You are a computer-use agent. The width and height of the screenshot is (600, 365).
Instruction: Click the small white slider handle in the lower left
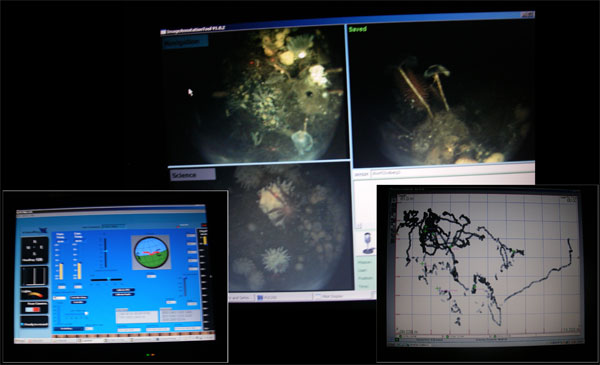[x=86, y=313]
